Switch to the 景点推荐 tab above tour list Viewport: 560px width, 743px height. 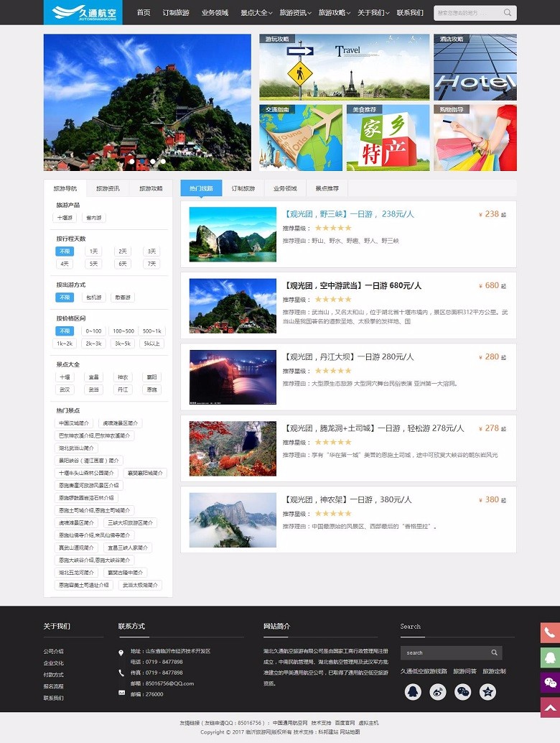[x=327, y=188]
